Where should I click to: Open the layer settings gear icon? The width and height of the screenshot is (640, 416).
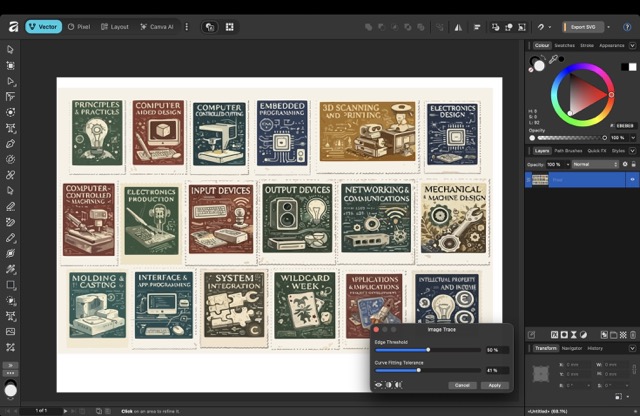[x=625, y=164]
